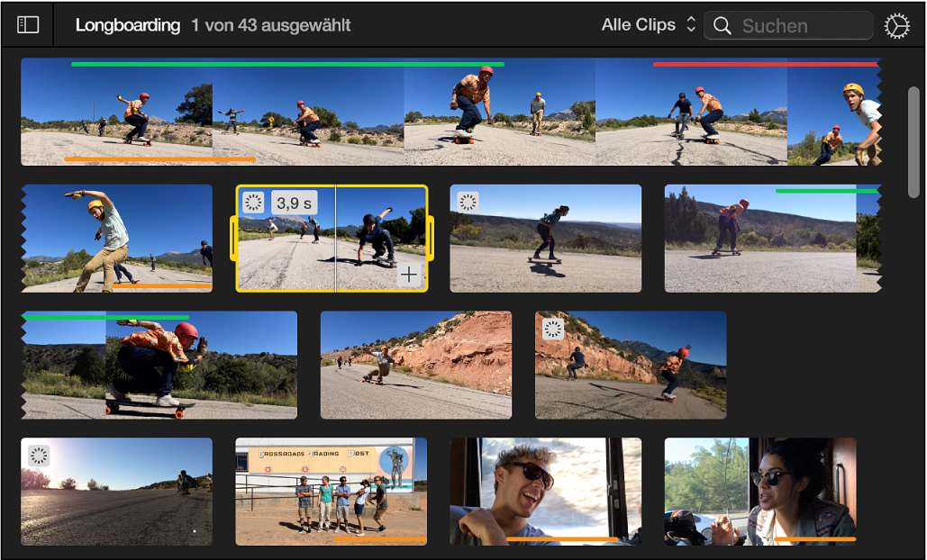The image size is (927, 560).
Task: Click the Longboarding event title
Action: (128, 25)
